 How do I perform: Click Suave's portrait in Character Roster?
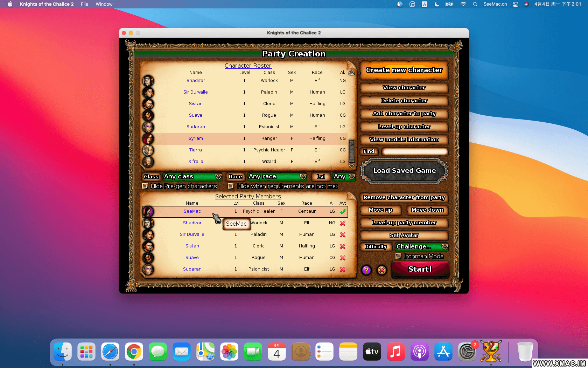point(148,115)
